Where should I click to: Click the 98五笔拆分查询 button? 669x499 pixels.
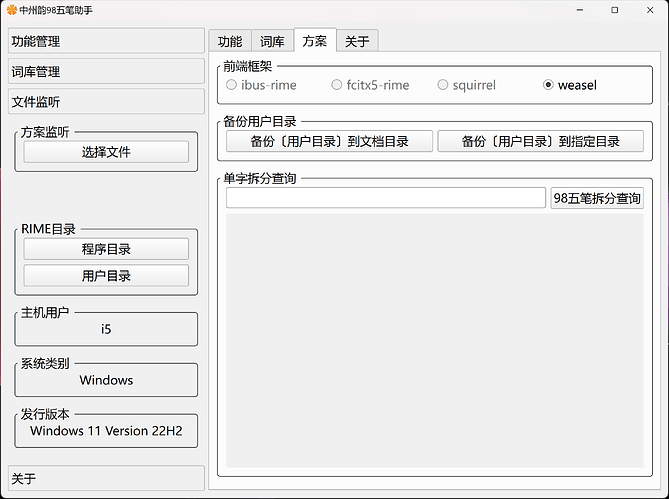click(597, 198)
